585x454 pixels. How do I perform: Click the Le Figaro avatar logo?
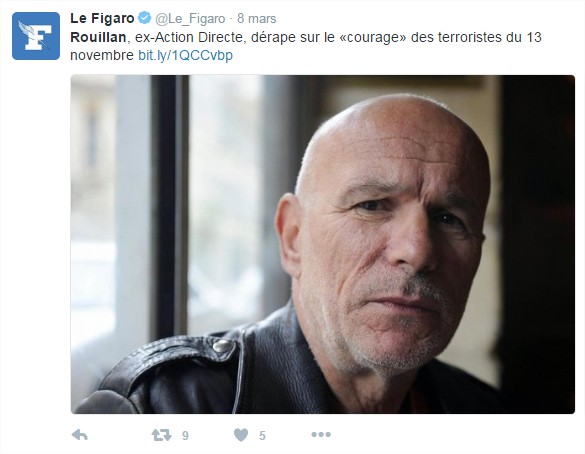click(x=36, y=36)
